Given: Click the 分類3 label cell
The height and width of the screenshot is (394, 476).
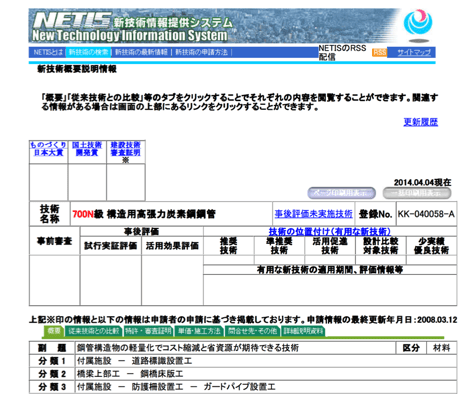Looking at the screenshot, I should 52,387.
